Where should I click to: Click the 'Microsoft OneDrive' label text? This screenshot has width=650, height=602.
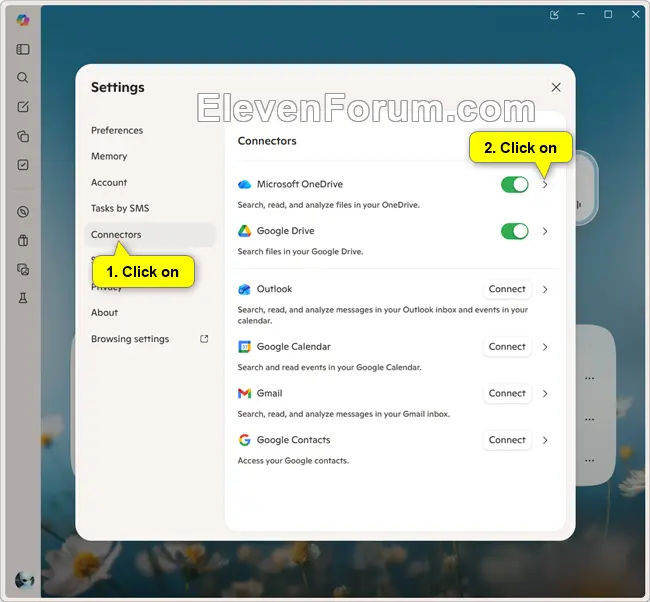coord(300,184)
